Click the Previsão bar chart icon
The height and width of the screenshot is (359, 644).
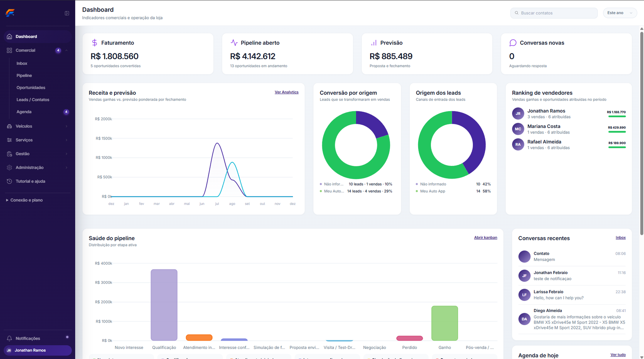point(373,43)
